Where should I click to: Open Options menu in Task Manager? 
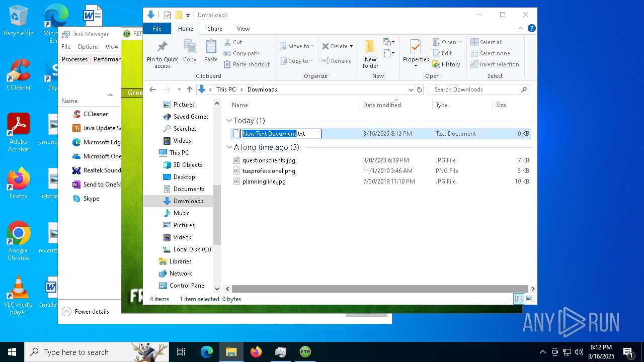pyautogui.click(x=88, y=47)
